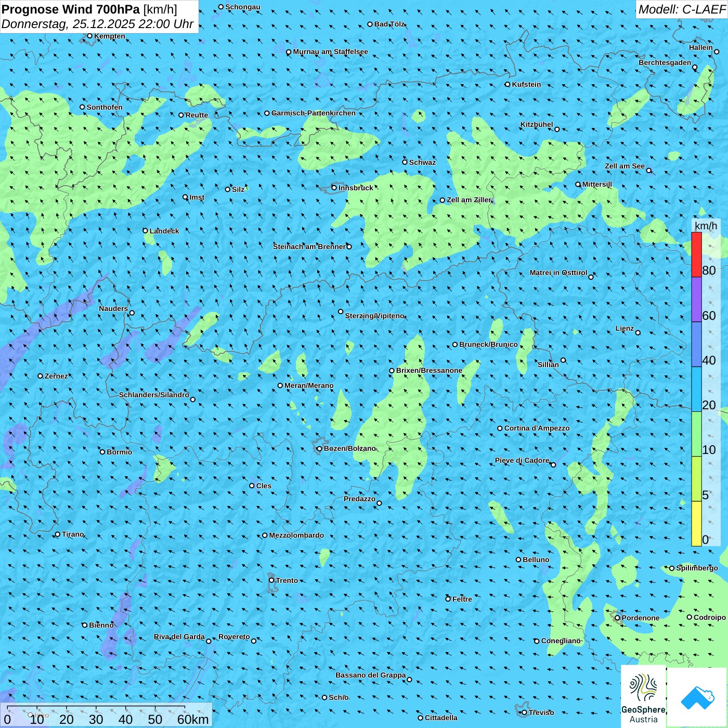Click the Kufstein location marker

[508, 84]
